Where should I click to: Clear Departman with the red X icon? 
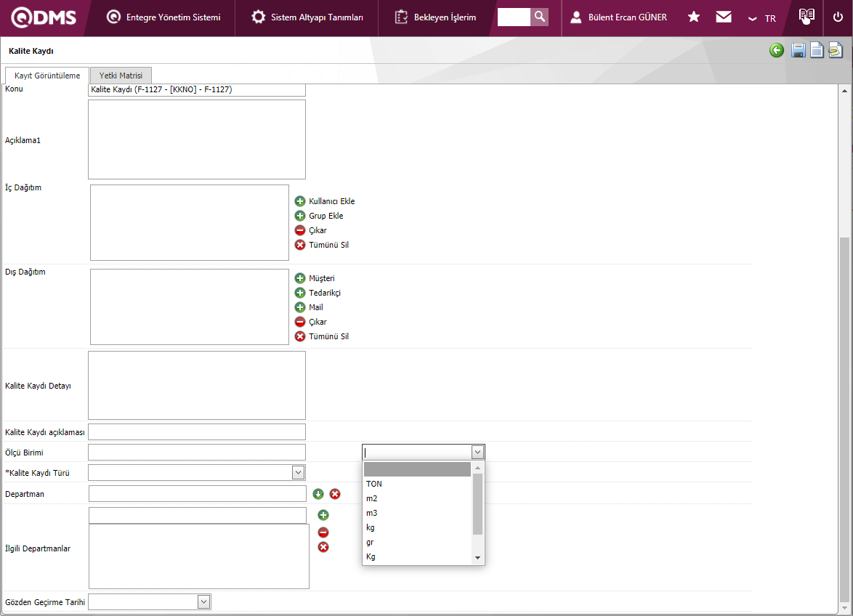(335, 494)
